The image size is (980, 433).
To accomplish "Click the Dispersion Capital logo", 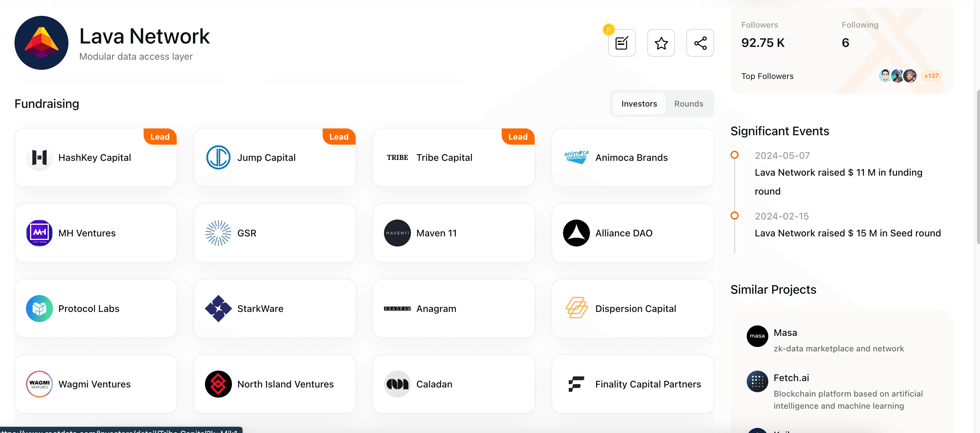I will pyautogui.click(x=576, y=308).
